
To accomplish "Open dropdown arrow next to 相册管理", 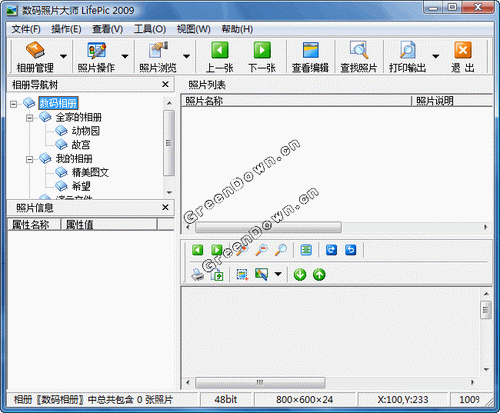I will click(x=63, y=56).
